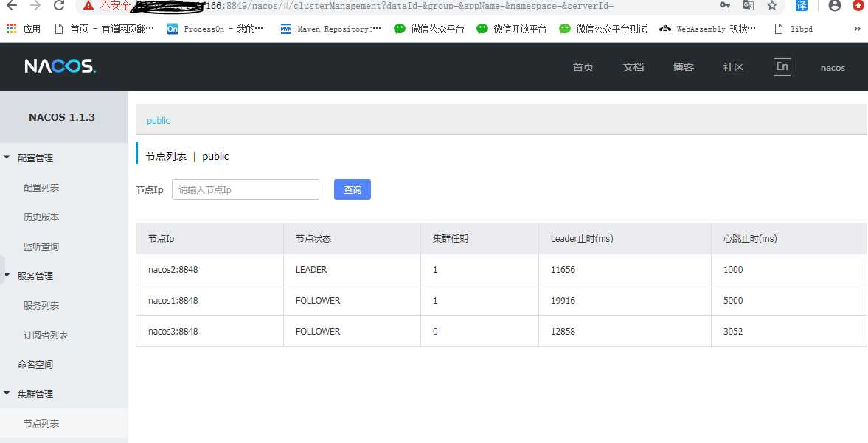Open the browser profile avatar icon
The width and height of the screenshot is (868, 443).
point(835,6)
